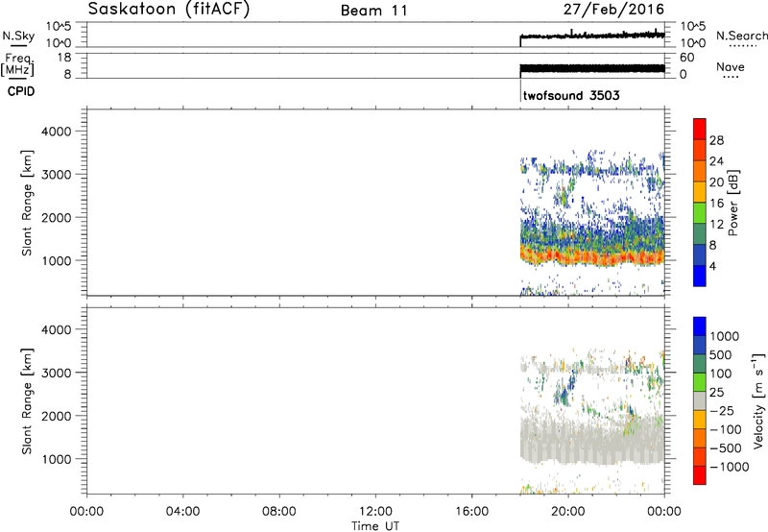Click the bright blue bottom segment of Power colorbar

click(x=700, y=276)
